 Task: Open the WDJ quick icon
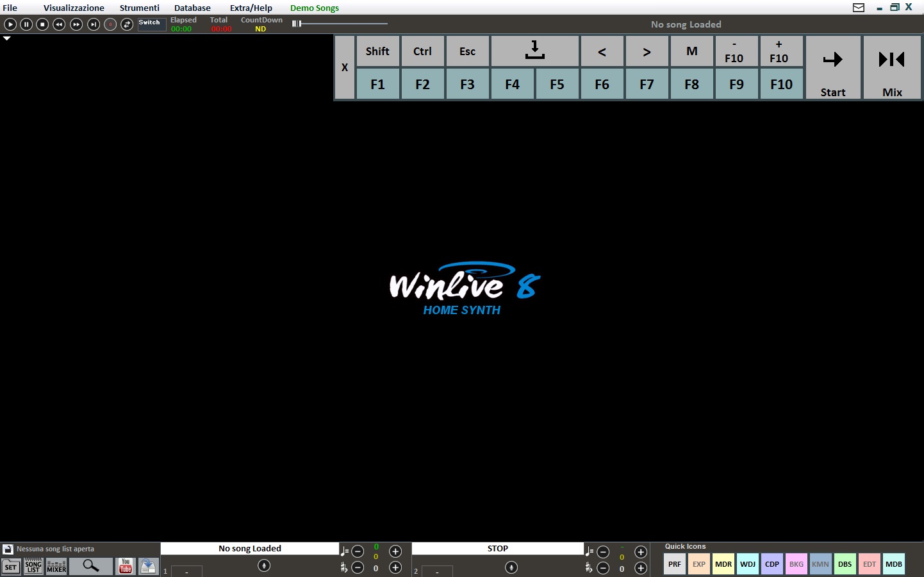tap(748, 564)
